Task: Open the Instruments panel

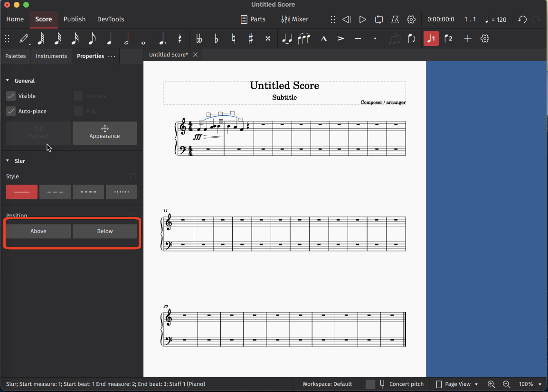Action: tap(51, 56)
